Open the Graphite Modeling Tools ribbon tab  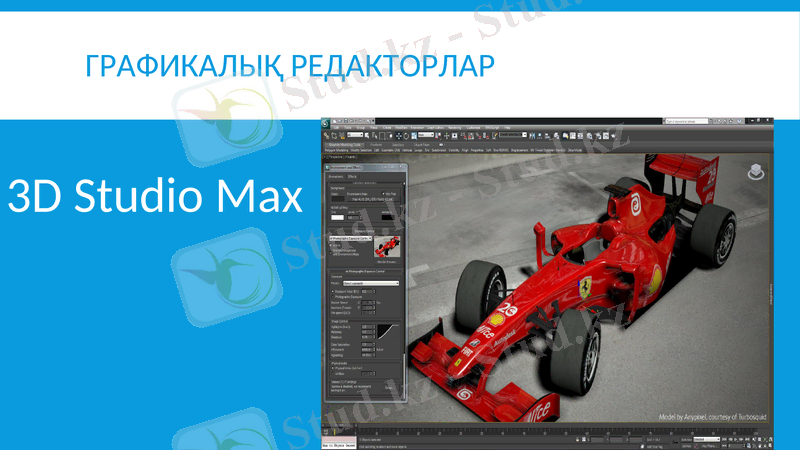click(x=345, y=145)
